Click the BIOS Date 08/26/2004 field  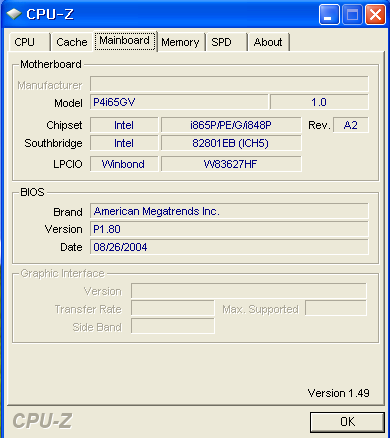(x=229, y=247)
